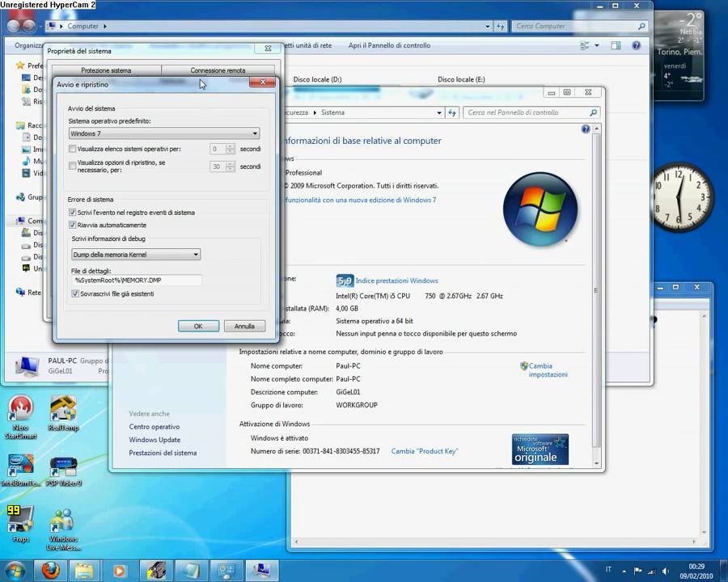Open help in the Sistema control panel window
This screenshot has width=728, height=582.
pyautogui.click(x=585, y=129)
